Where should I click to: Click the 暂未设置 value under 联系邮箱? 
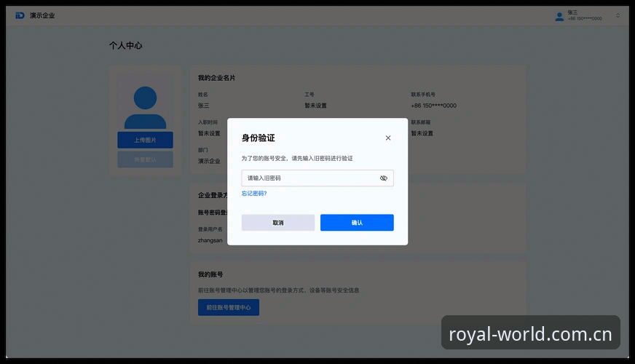click(x=422, y=133)
